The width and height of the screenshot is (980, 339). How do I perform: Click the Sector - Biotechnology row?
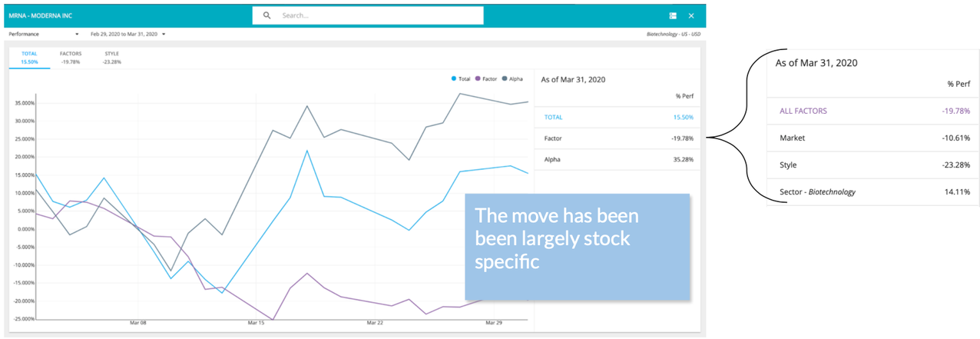873,191
